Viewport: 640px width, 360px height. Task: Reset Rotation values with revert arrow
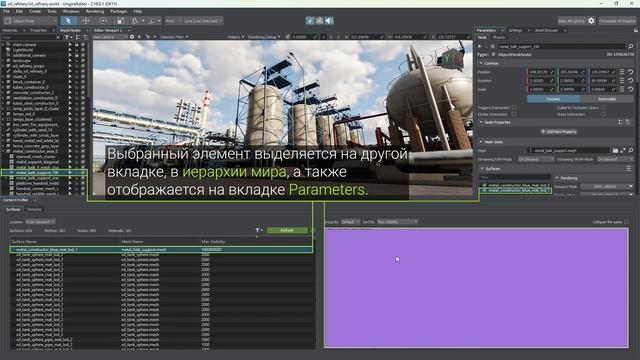click(631, 80)
